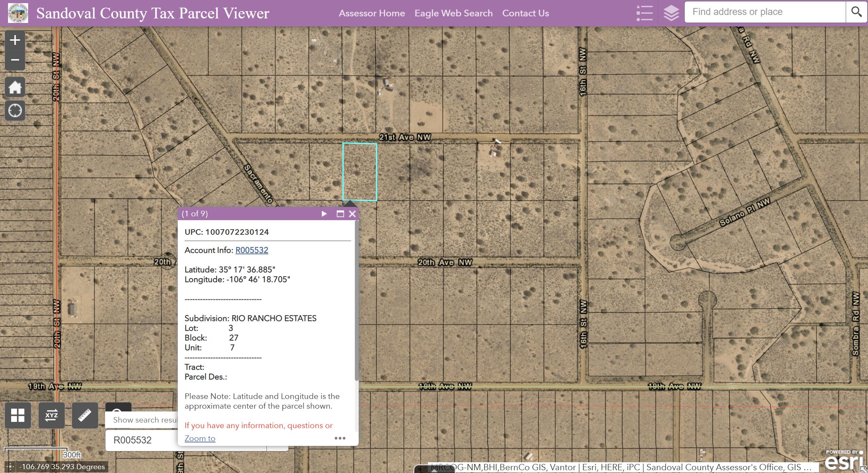Zoom out with the minus button
This screenshot has height=473, width=868.
[x=15, y=60]
